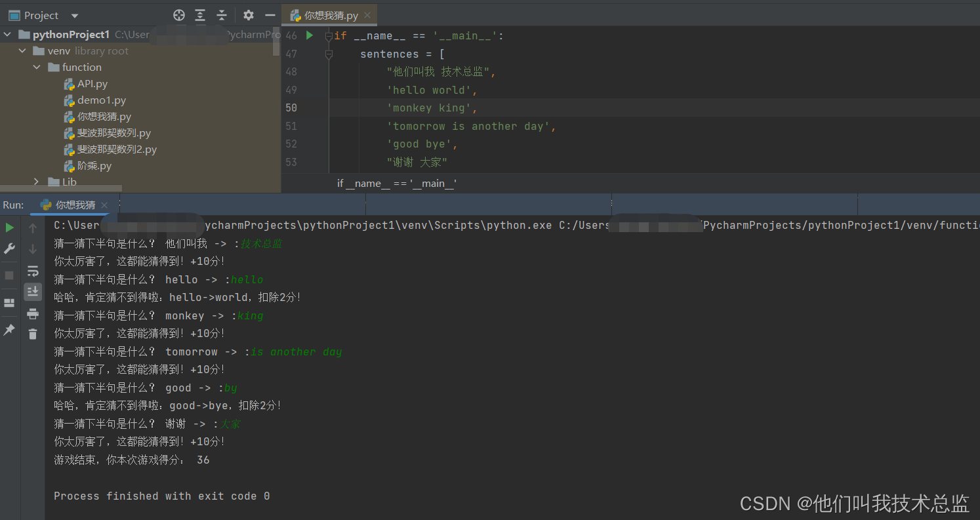Screen dimensions: 980x520
Task: Click the if __name__ breadcrumb
Action: pyautogui.click(x=397, y=184)
